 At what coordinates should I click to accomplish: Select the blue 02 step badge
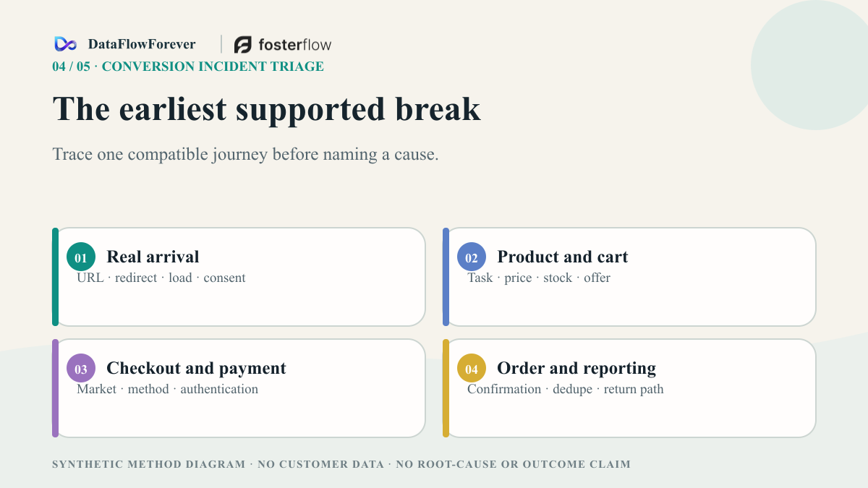click(x=472, y=257)
